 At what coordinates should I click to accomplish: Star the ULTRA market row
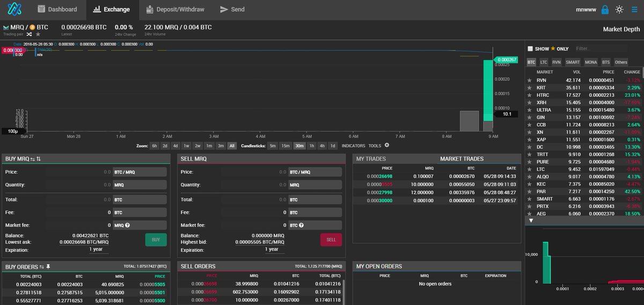coord(529,110)
